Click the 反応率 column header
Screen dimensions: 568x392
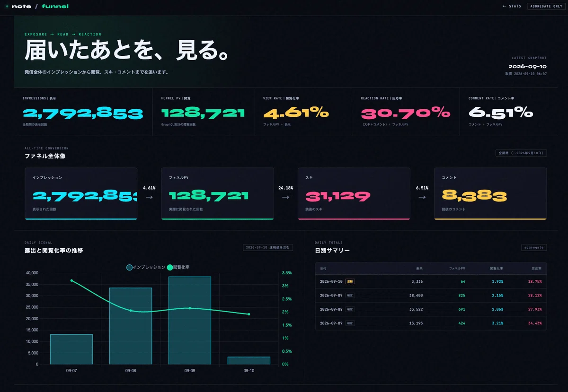(536, 268)
